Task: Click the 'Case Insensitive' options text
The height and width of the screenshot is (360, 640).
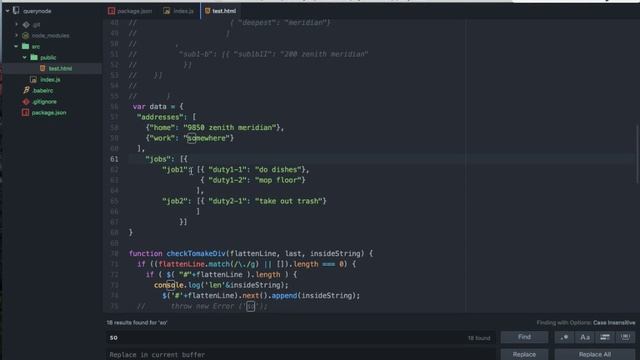Action: coord(614,323)
